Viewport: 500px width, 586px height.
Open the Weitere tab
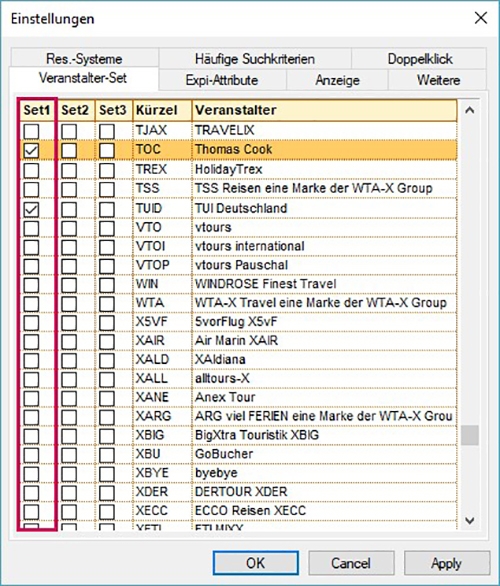(438, 80)
